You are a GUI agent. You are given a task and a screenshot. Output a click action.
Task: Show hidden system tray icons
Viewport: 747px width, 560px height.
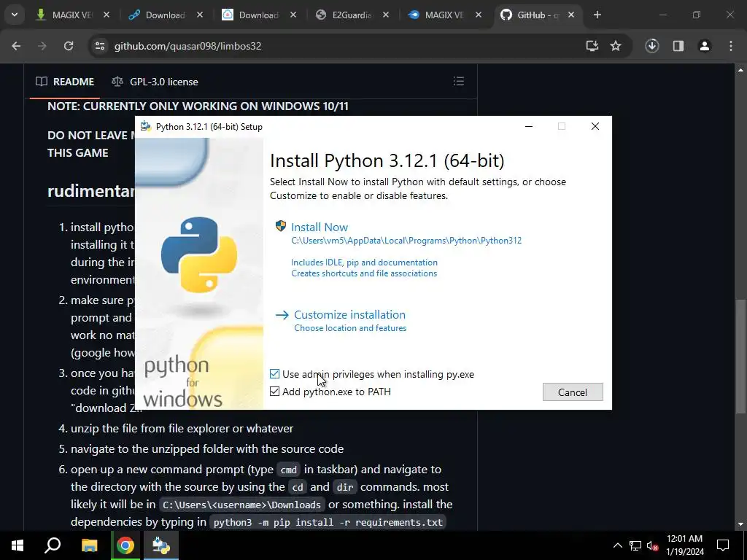point(617,545)
